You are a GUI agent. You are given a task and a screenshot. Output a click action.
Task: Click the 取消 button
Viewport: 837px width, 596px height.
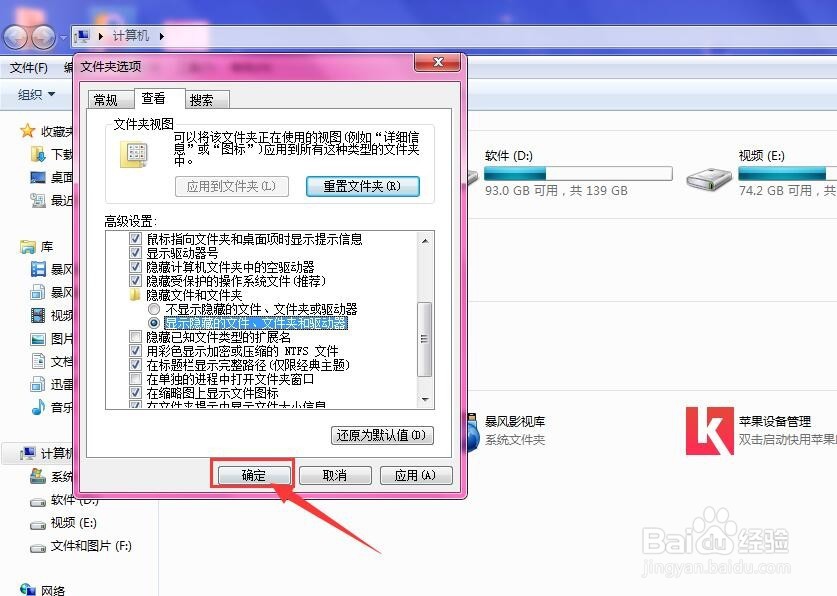335,475
